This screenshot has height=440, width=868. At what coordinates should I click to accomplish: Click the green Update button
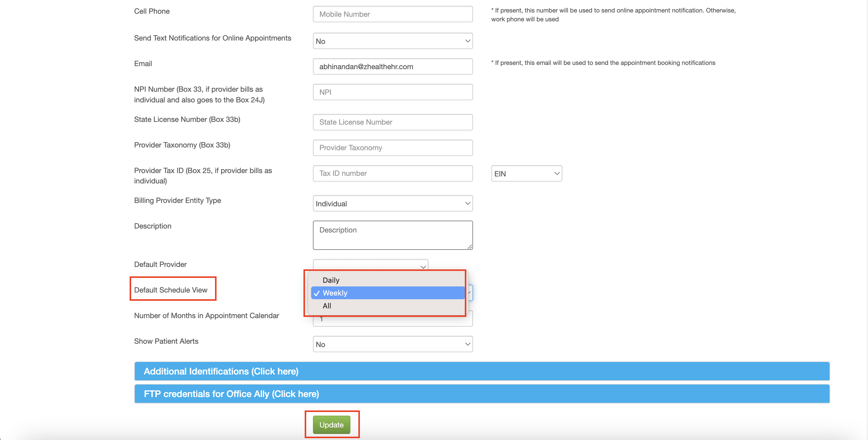(x=332, y=425)
